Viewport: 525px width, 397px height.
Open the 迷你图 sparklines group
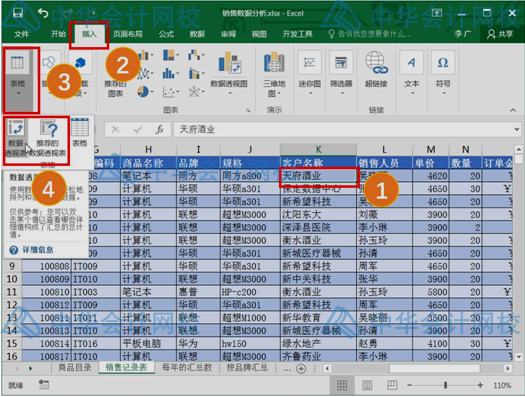click(310, 73)
